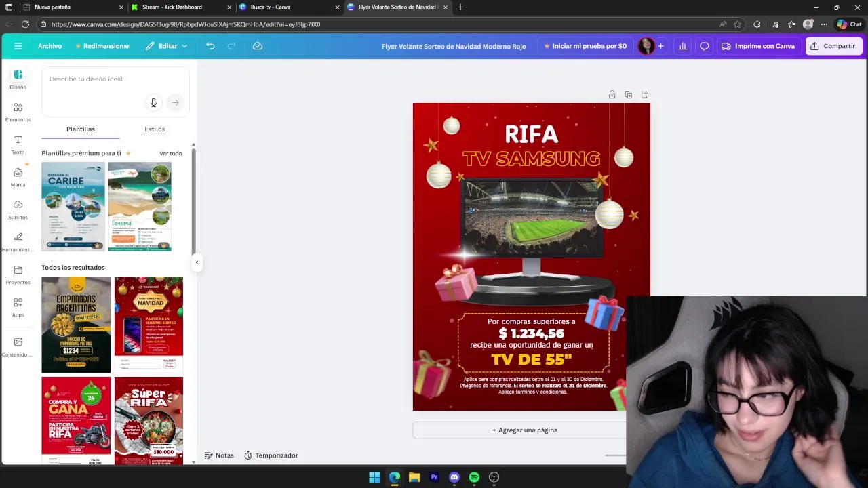This screenshot has height=488, width=868.
Task: Open the Editar dropdown menu
Action: tap(166, 46)
